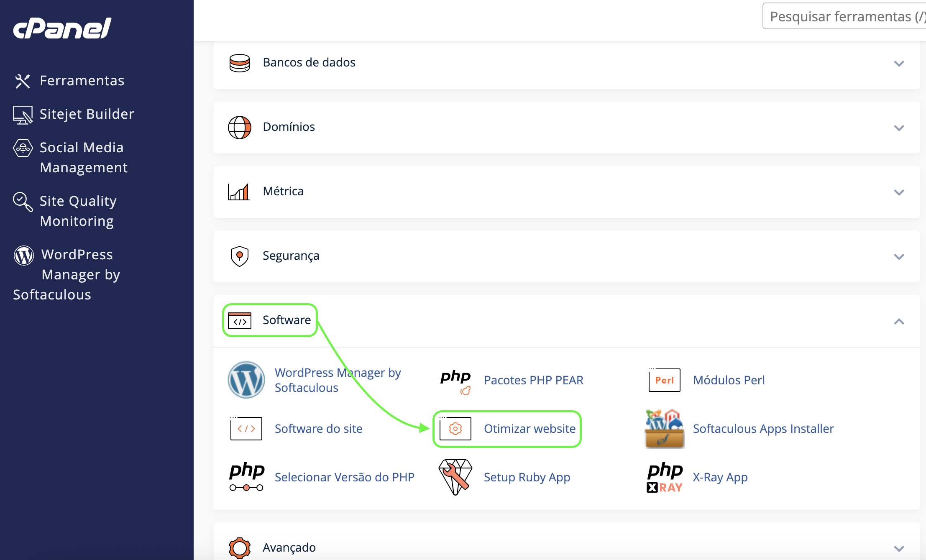Open the Selecionar Versão do PHP link
This screenshot has height=560, width=926.
344,477
